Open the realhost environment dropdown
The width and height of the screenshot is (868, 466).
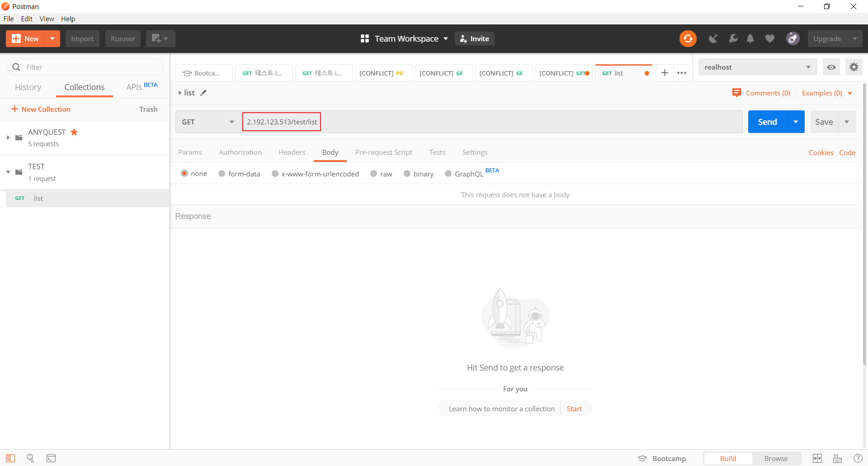click(x=758, y=67)
